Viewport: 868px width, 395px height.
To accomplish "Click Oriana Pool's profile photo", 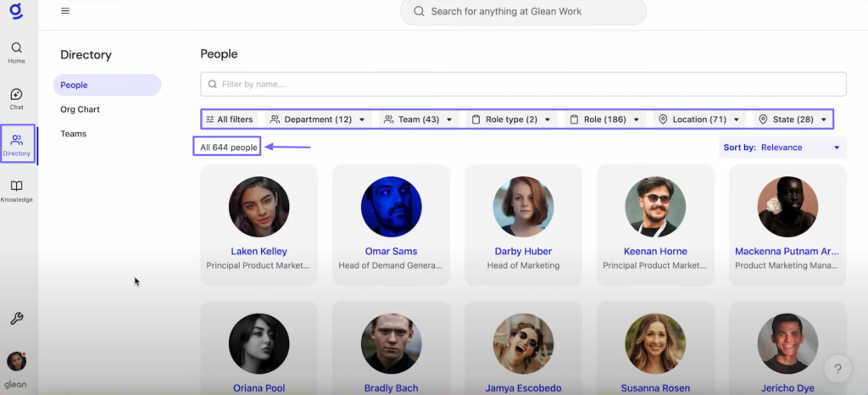I will pyautogui.click(x=259, y=343).
